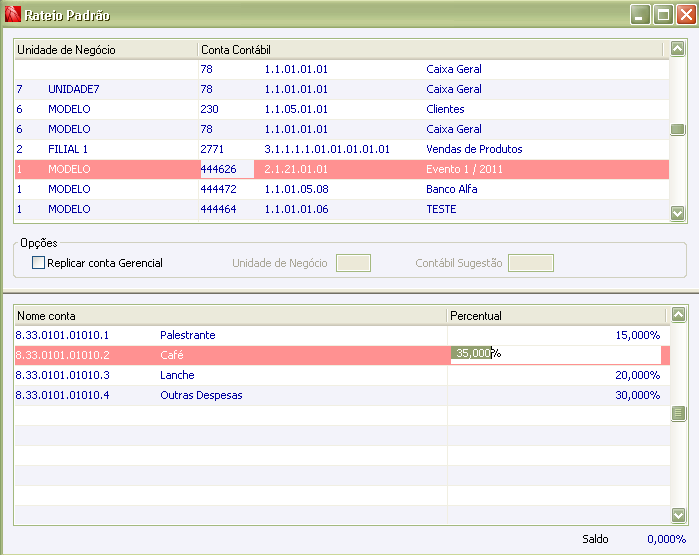This screenshot has width=699, height=555.
Task: Click the Unidade de Negócio options input box
Action: coord(353,263)
